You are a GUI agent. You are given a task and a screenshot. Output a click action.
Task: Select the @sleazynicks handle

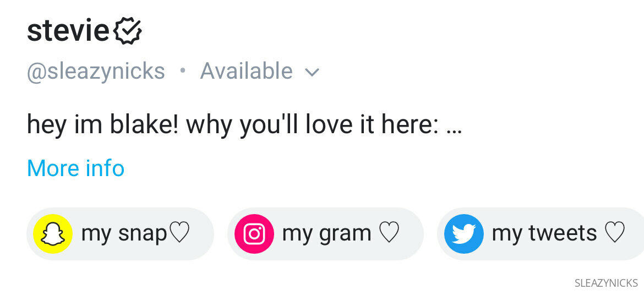[96, 72]
